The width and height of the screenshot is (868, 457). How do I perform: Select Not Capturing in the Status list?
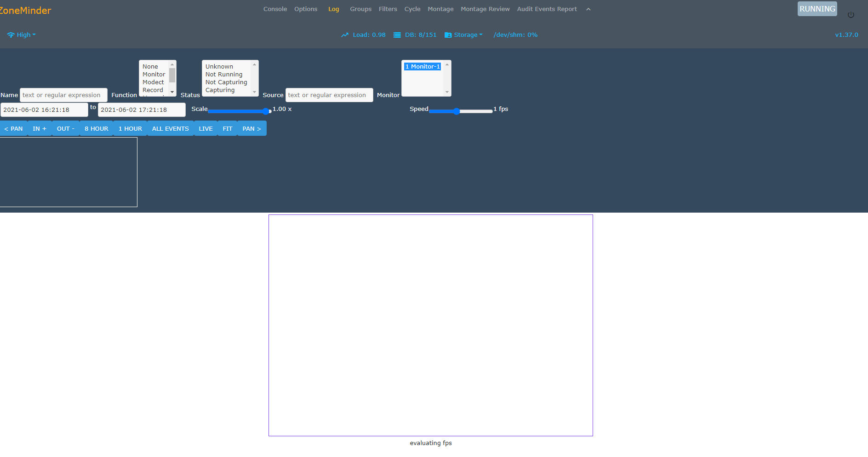point(227,82)
